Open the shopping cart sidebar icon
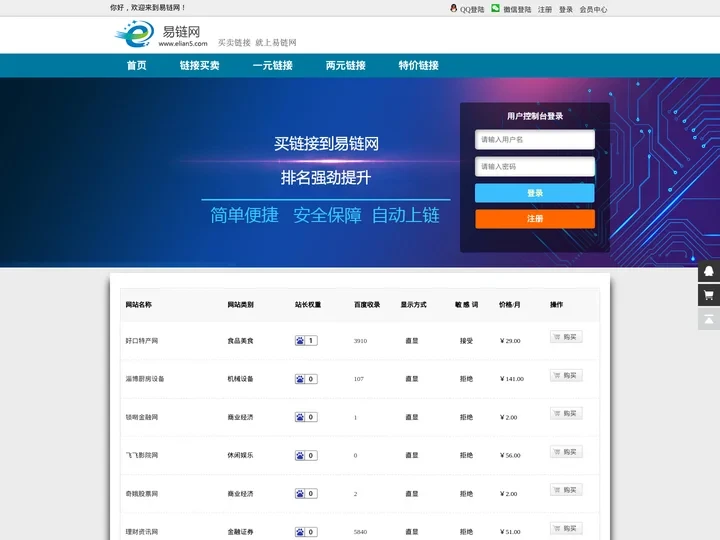Viewport: 720px width, 540px height. [709, 295]
